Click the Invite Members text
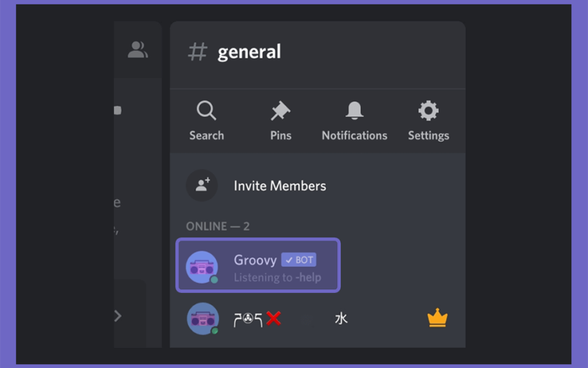588x368 pixels. [x=280, y=186]
